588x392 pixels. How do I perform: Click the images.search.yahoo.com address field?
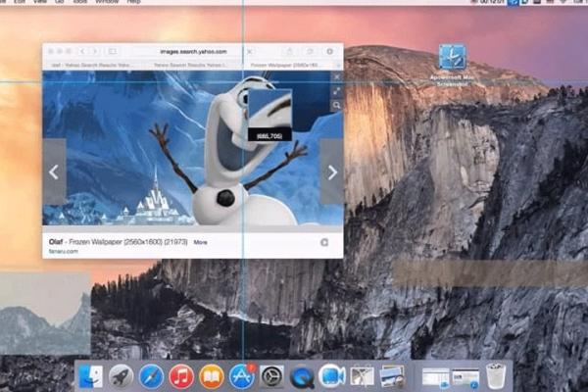[193, 51]
